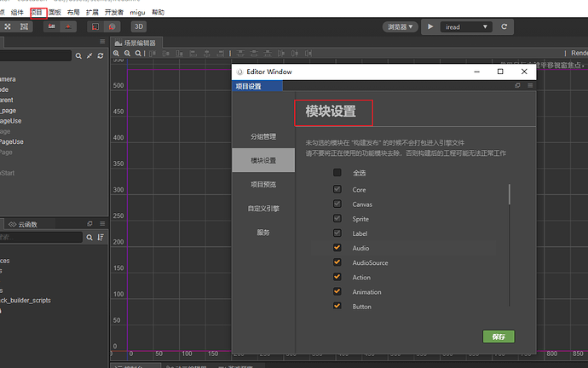Viewport: 588px width, 368px height.
Task: Switch the scene view to 3D mode
Action: pyautogui.click(x=139, y=26)
